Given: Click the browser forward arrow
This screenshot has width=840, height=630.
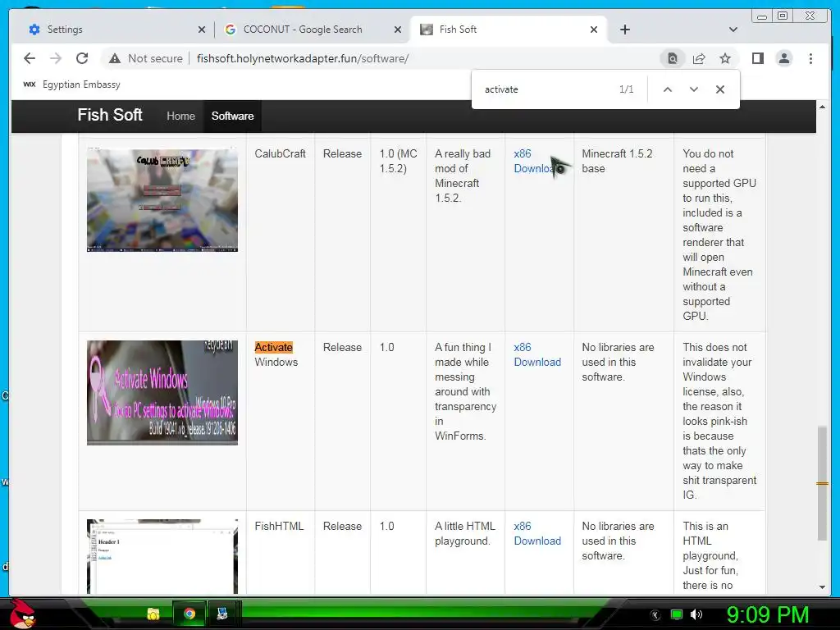Looking at the screenshot, I should [x=56, y=58].
